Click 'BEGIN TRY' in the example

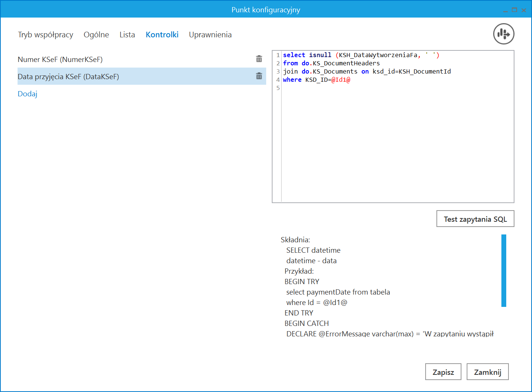[x=302, y=281]
